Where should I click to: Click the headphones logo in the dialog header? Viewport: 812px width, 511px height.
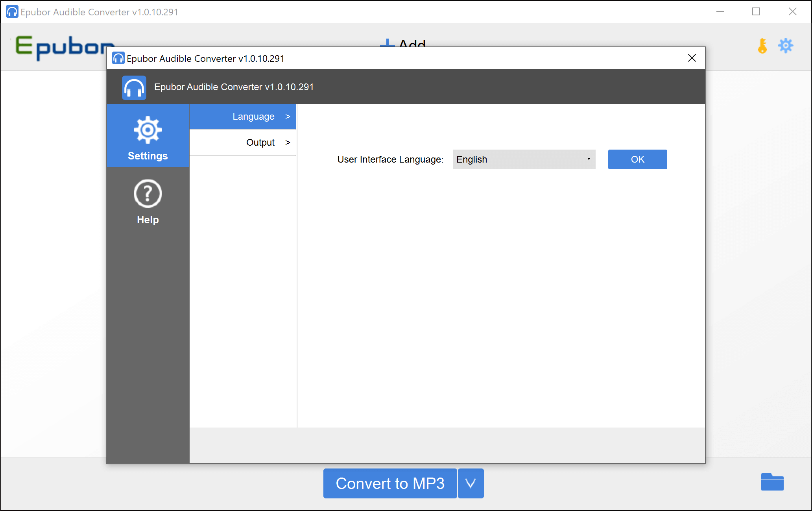click(134, 87)
